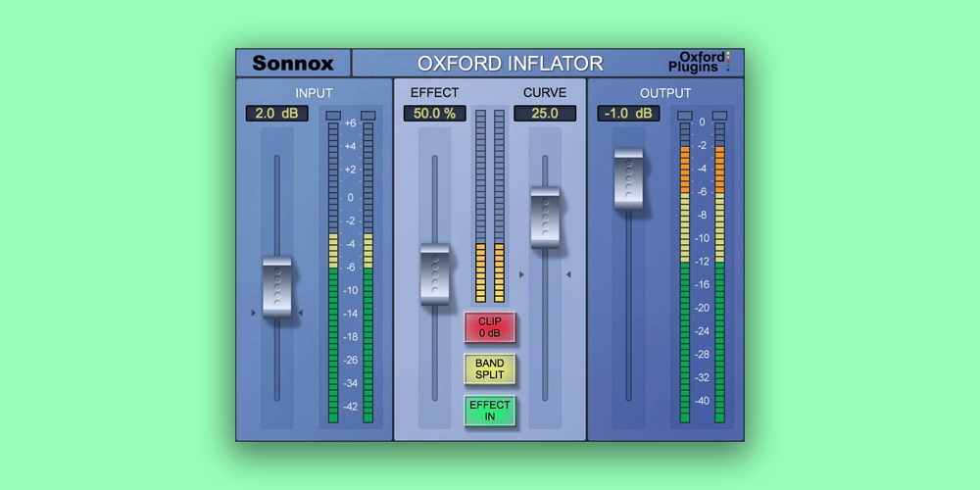The height and width of the screenshot is (490, 980).
Task: Click the OXFORD INFLATOR title bar
Action: click(x=510, y=64)
